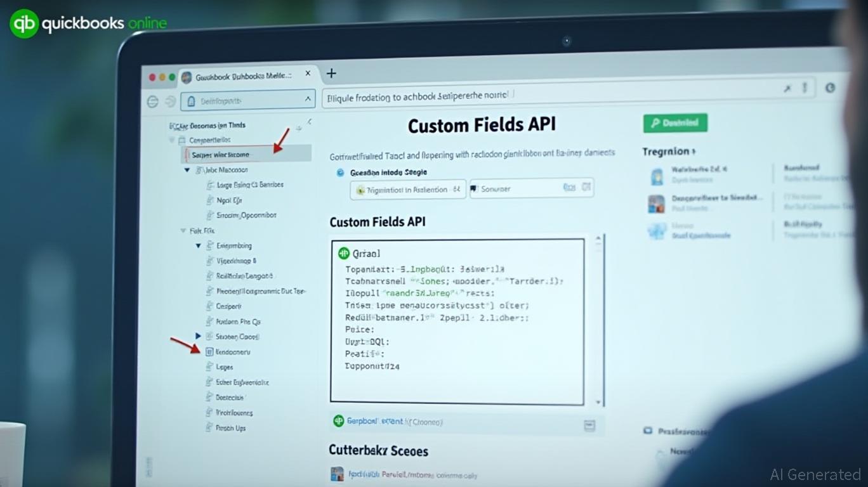This screenshot has width=868, height=487.
Task: Expand the Snaben Cooed tree branch
Action: click(198, 336)
